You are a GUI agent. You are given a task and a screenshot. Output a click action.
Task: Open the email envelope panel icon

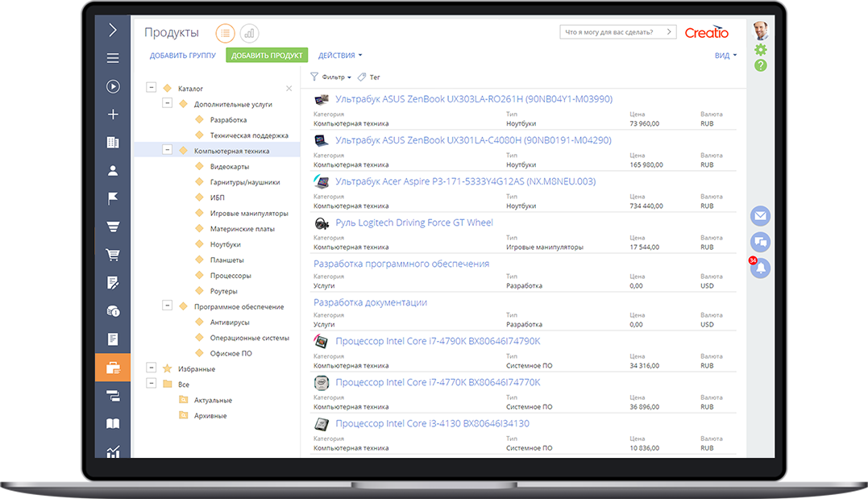click(761, 215)
